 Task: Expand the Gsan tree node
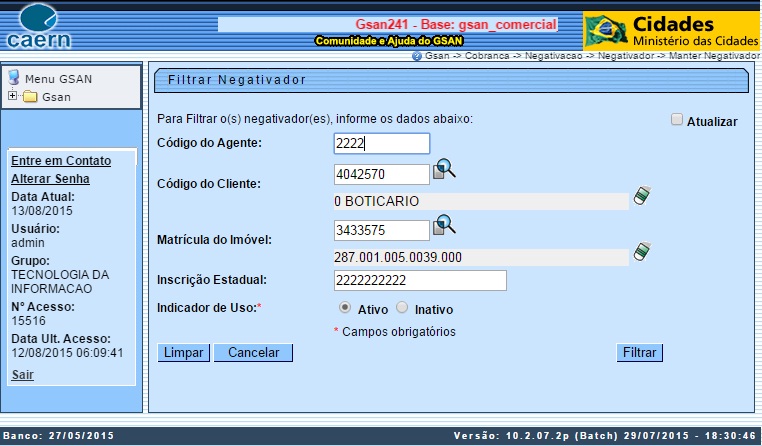tap(12, 96)
